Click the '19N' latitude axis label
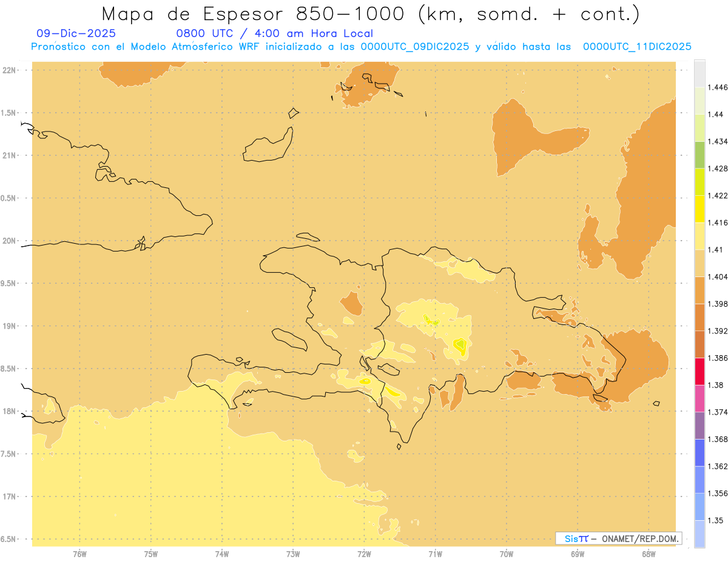Screen dimensions: 728x562 pos(10,326)
